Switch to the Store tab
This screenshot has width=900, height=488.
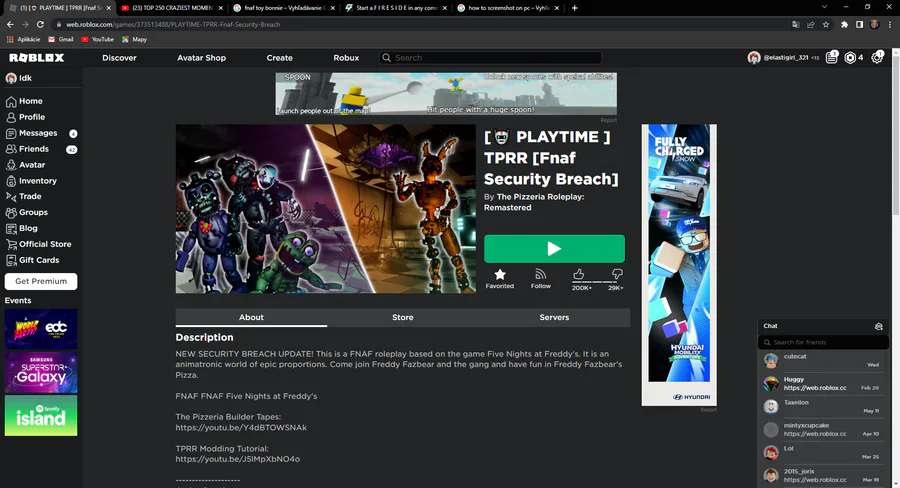(403, 317)
